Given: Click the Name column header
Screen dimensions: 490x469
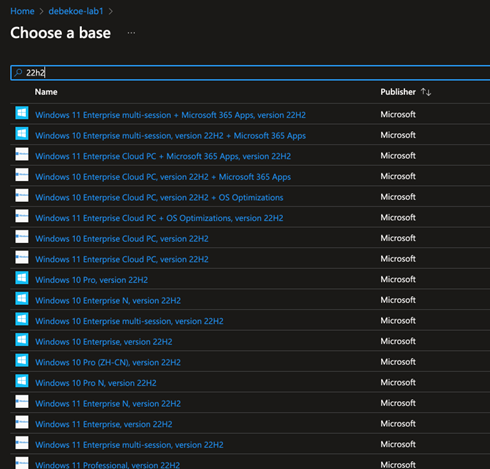Looking at the screenshot, I should tap(46, 92).
